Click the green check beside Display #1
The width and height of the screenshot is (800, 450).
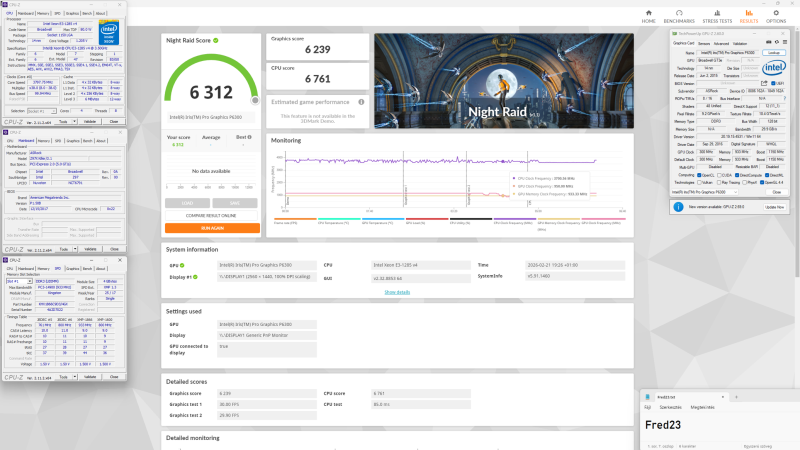195,277
